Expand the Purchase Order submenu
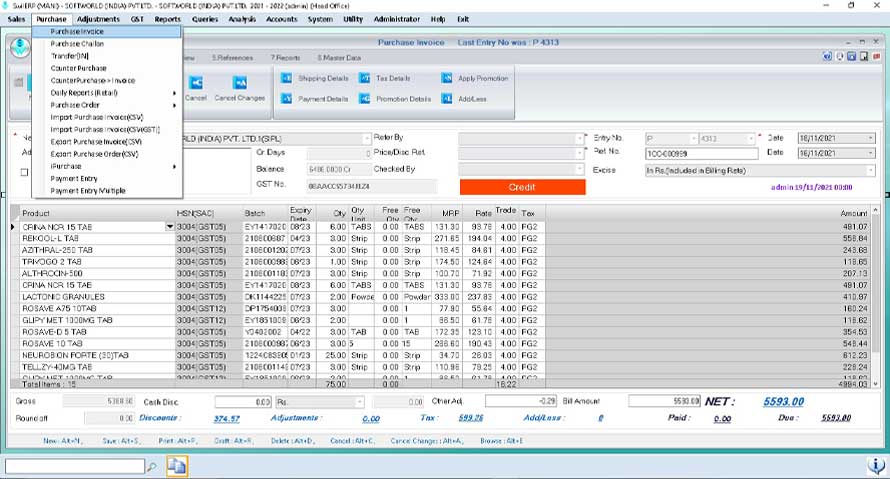 (75, 105)
